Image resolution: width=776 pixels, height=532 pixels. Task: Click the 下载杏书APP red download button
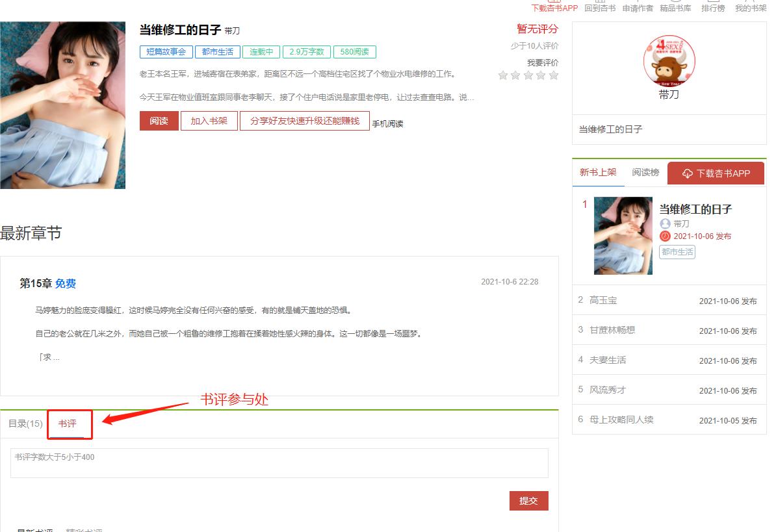point(716,173)
